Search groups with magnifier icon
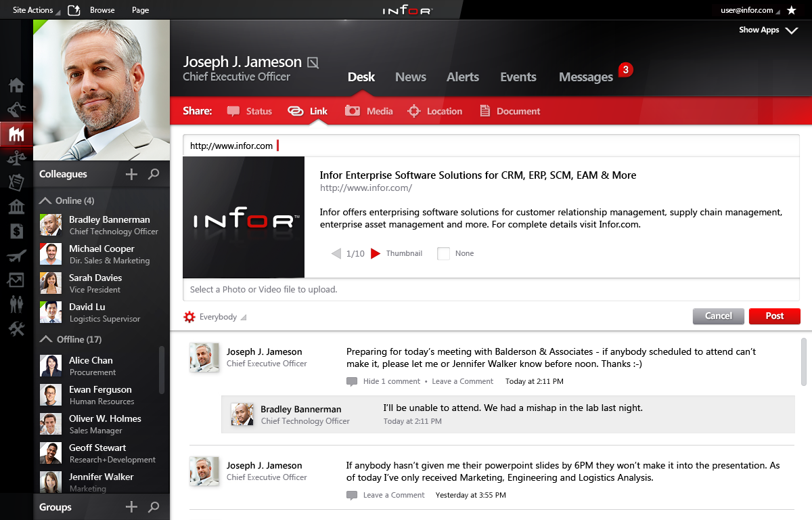 point(154,507)
